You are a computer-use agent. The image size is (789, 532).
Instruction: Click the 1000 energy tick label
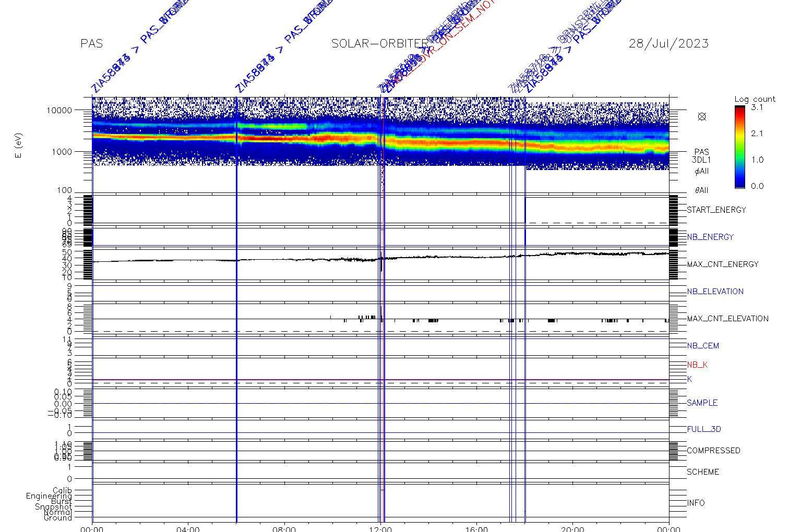click(x=61, y=152)
